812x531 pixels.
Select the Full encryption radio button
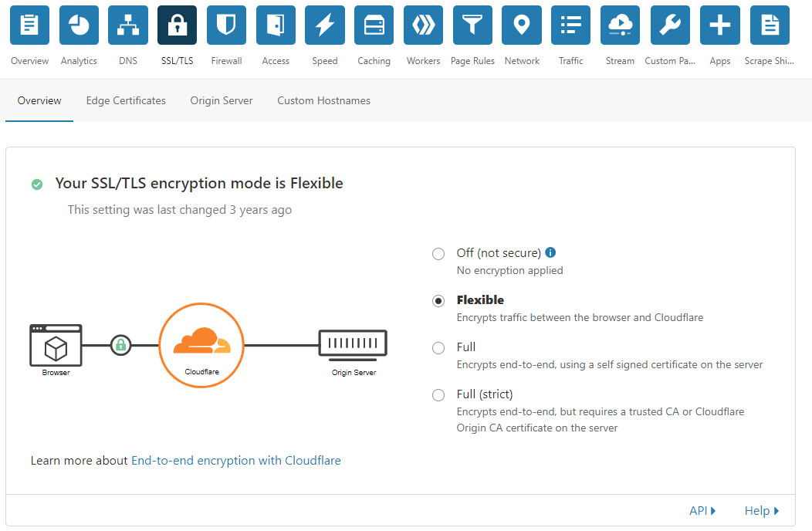point(438,348)
